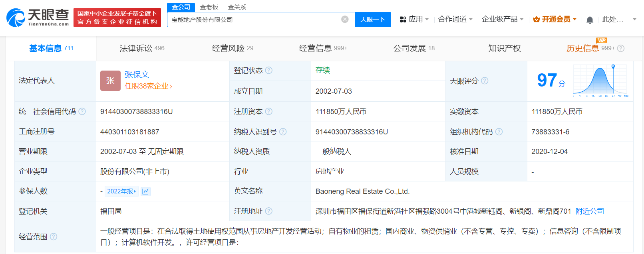Clear the search box with the X icon

pos(345,20)
